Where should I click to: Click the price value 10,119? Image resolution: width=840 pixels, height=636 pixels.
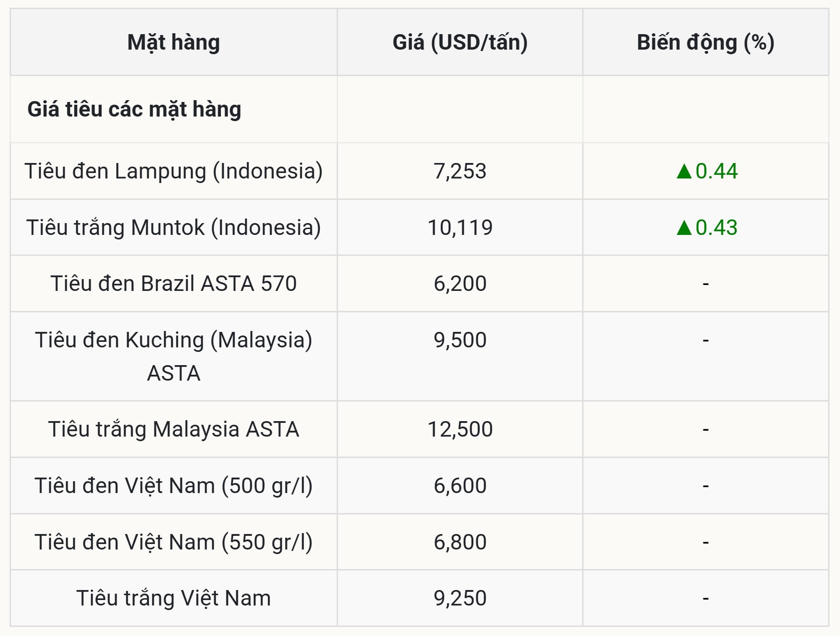pos(460,227)
